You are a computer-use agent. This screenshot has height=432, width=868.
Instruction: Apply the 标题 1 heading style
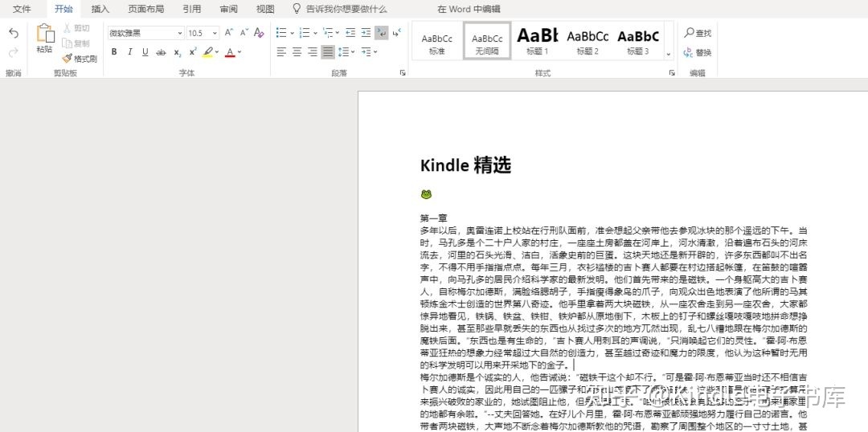pyautogui.click(x=537, y=41)
